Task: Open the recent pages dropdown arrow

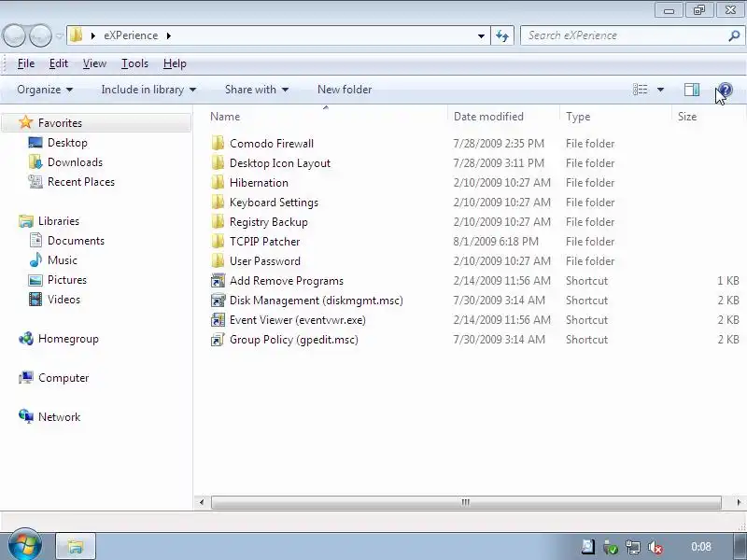Action: (x=59, y=35)
